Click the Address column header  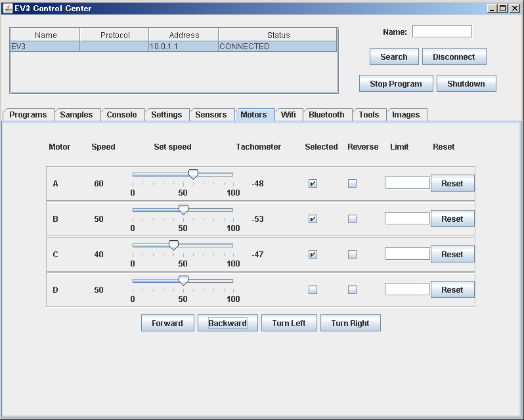coord(184,35)
